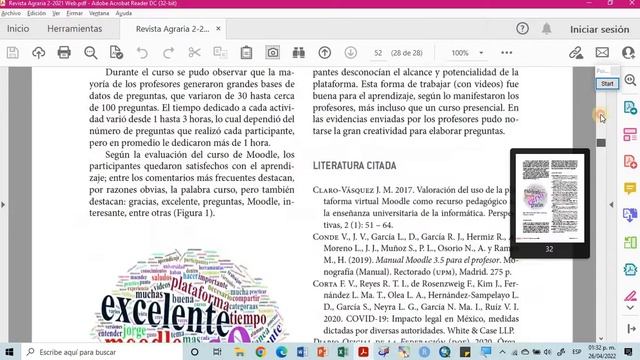Click the taskbar search box
This screenshot has height=360, width=640.
coord(102,352)
